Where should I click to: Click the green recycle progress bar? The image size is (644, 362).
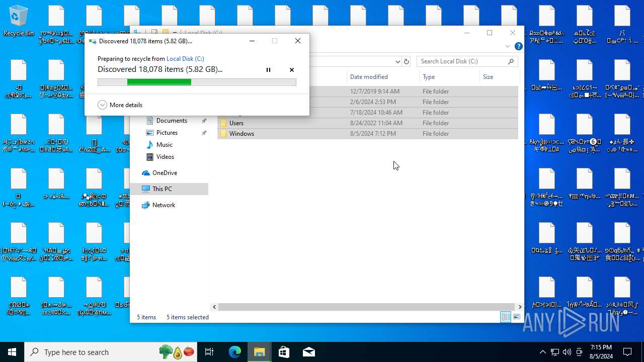(197, 82)
